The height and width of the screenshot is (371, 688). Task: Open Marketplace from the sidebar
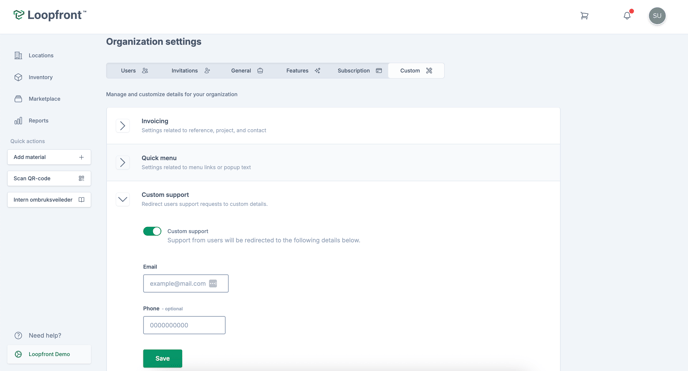coord(44,99)
